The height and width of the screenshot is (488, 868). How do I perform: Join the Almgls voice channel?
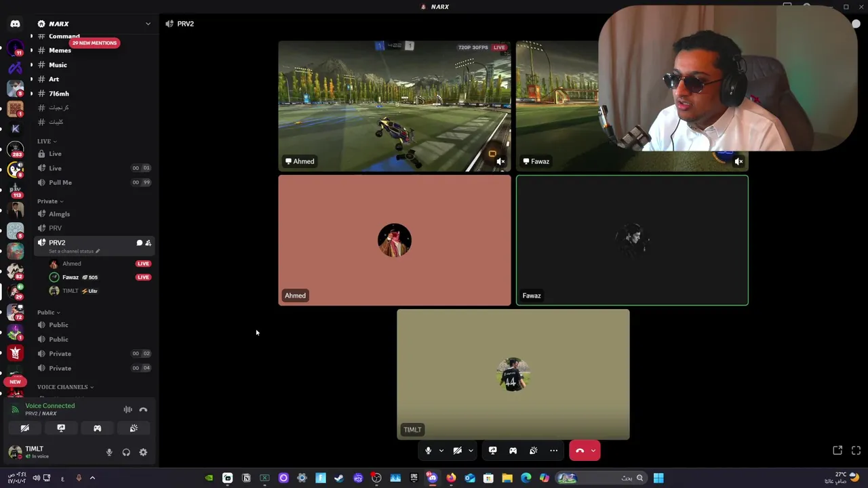tap(94, 214)
